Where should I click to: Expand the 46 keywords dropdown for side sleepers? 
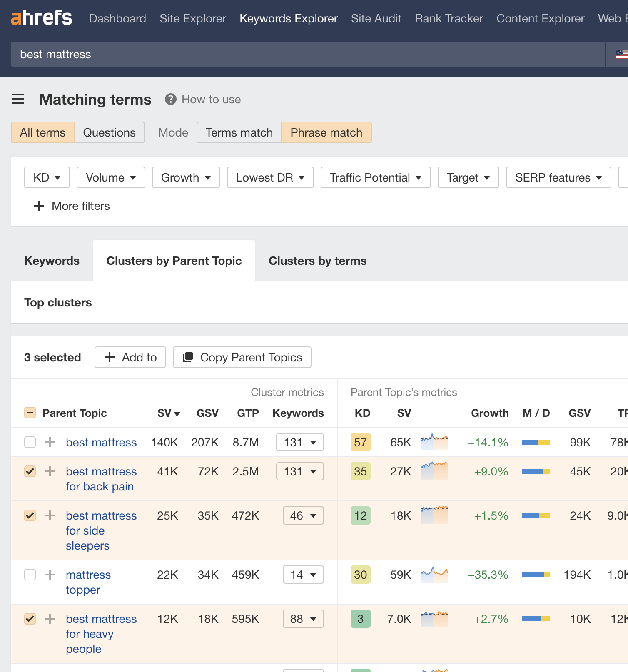[x=303, y=515]
